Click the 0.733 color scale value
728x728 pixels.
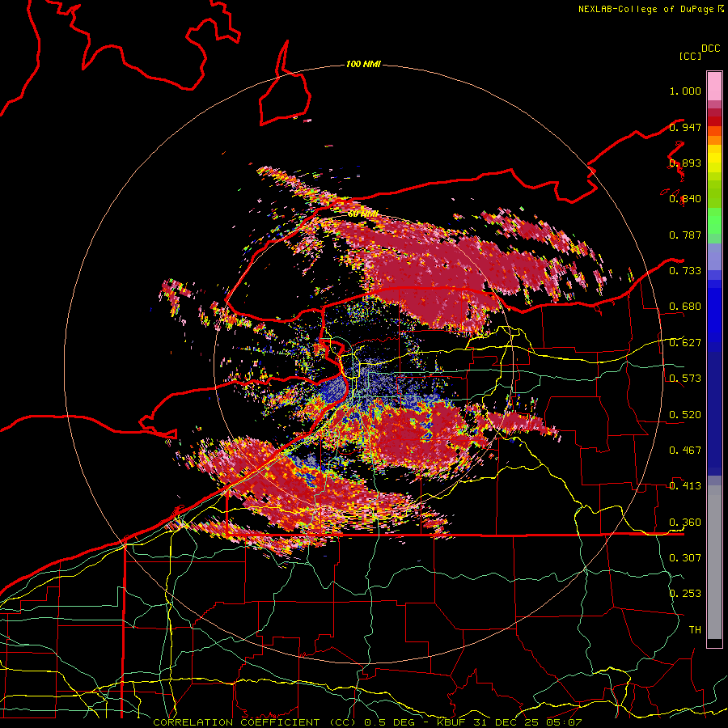coord(685,271)
